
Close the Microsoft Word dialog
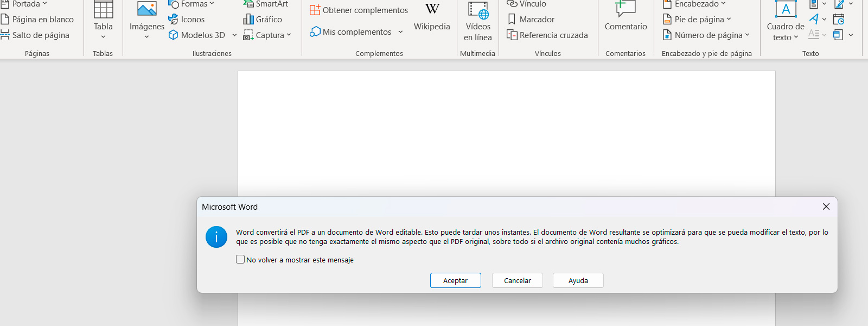tap(826, 206)
